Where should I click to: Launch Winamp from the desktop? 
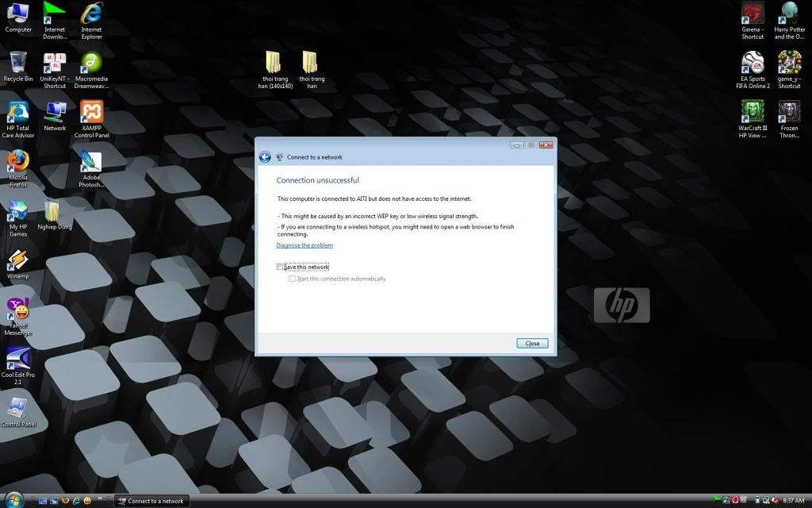17,261
